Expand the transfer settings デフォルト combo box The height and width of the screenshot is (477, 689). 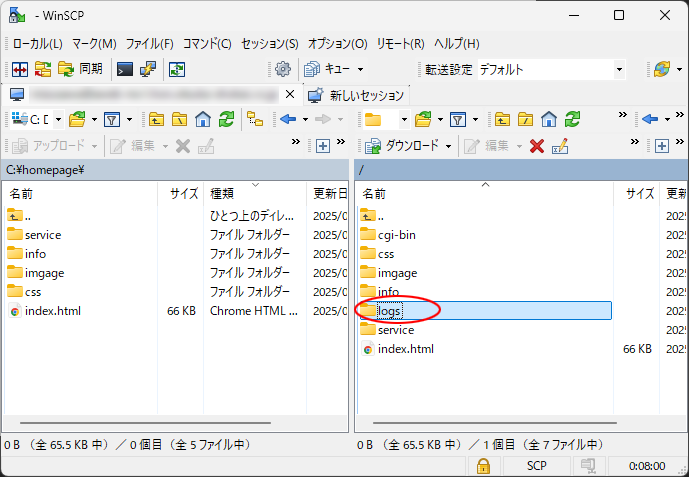click(x=619, y=69)
